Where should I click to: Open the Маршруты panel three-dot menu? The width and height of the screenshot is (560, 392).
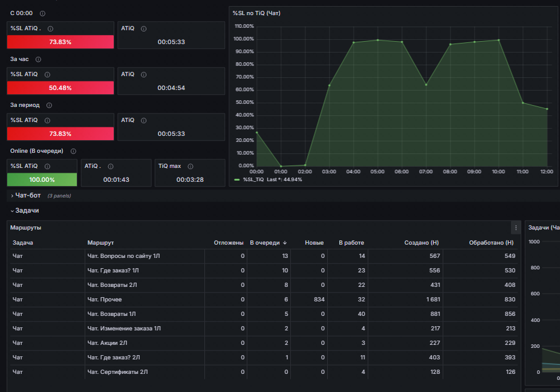[x=516, y=228]
